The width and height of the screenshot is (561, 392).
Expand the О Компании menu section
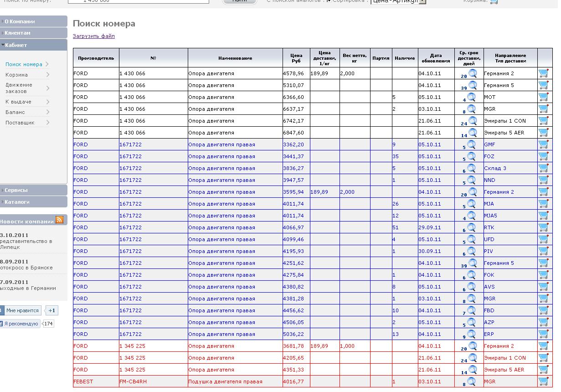[x=34, y=21]
